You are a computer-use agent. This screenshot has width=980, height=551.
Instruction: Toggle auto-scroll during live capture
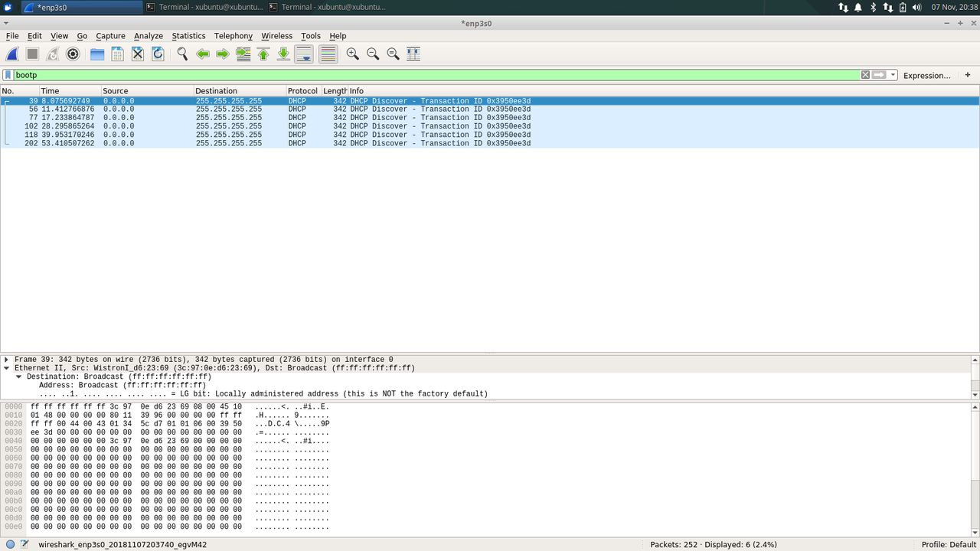click(304, 54)
